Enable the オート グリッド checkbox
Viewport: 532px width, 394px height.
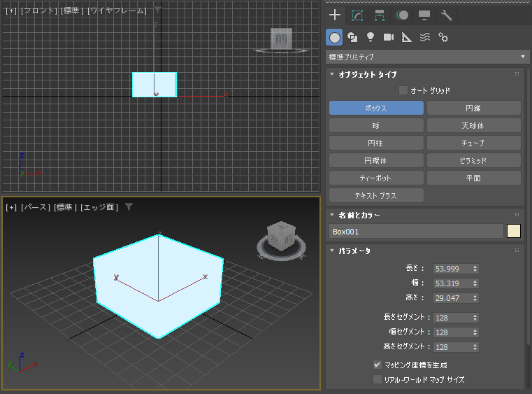tap(403, 90)
